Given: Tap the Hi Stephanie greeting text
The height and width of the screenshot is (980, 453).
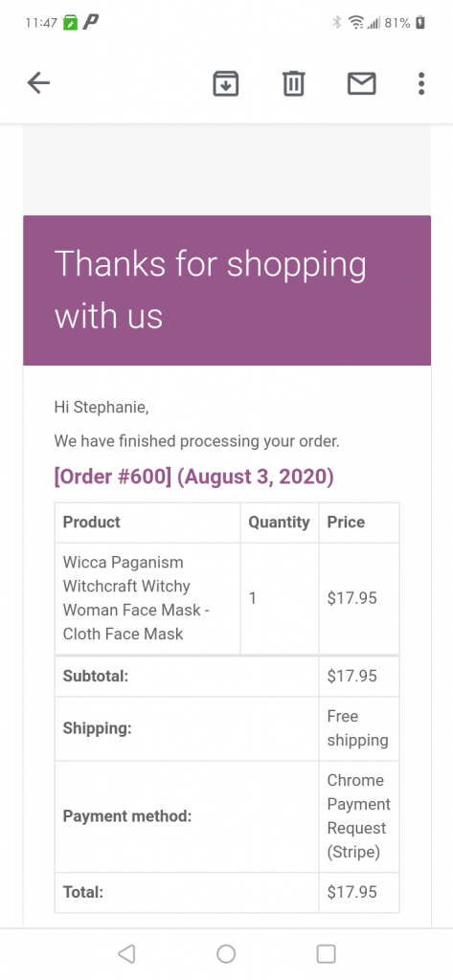Looking at the screenshot, I should coord(102,408).
